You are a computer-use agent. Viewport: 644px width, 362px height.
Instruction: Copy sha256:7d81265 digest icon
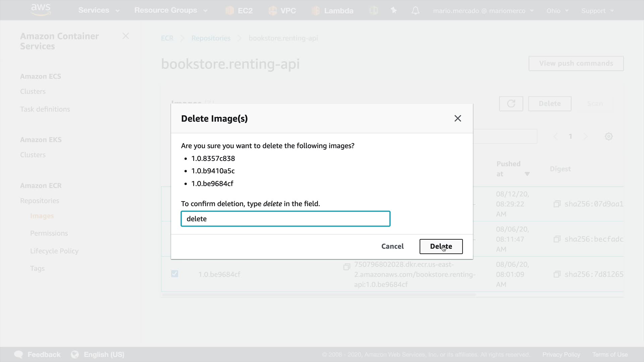pos(557,274)
